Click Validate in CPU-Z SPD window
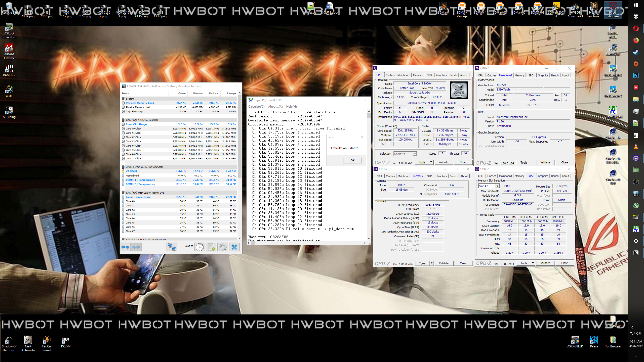This screenshot has width=644, height=362. (x=545, y=263)
